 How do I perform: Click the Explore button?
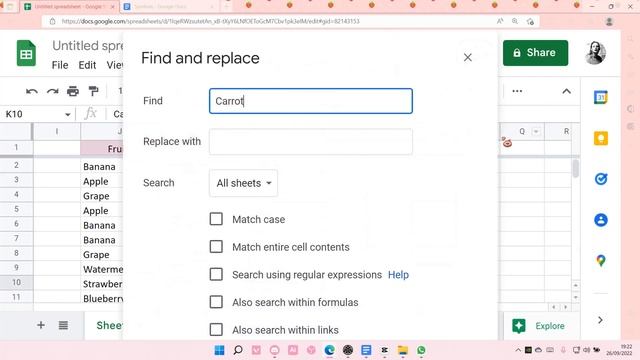539,326
